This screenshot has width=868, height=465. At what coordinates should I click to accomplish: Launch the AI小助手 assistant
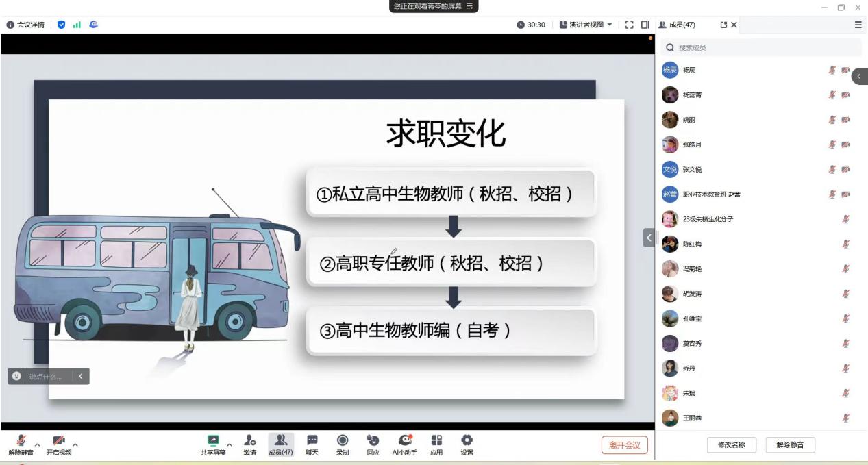[405, 440]
